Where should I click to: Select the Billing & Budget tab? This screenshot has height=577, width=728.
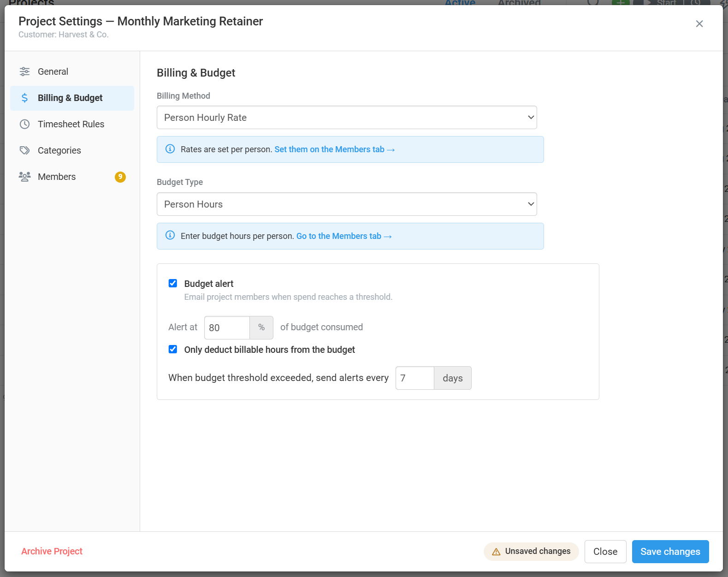[72, 98]
